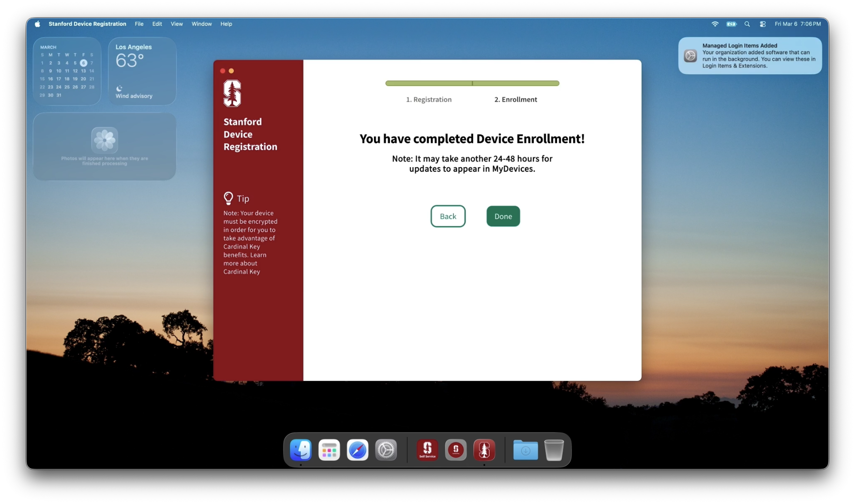Viewport: 855px width, 504px height.
Task: Open System Settings from the Dock
Action: click(x=386, y=449)
